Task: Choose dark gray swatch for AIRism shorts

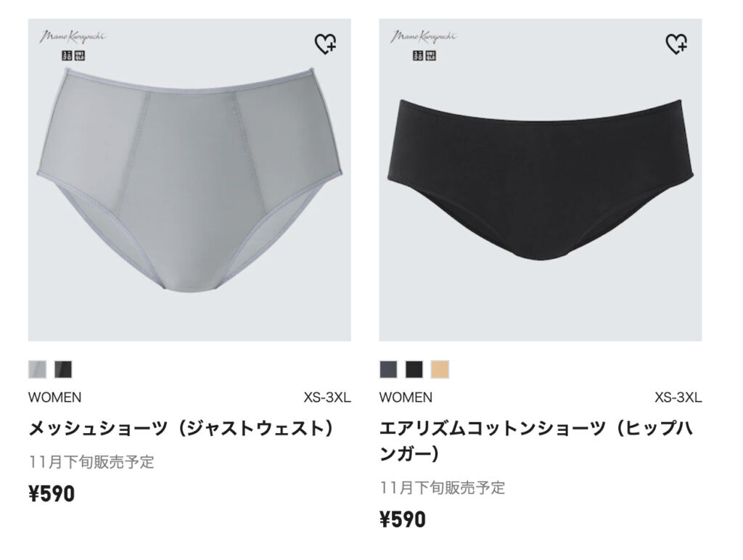Action: tap(389, 369)
